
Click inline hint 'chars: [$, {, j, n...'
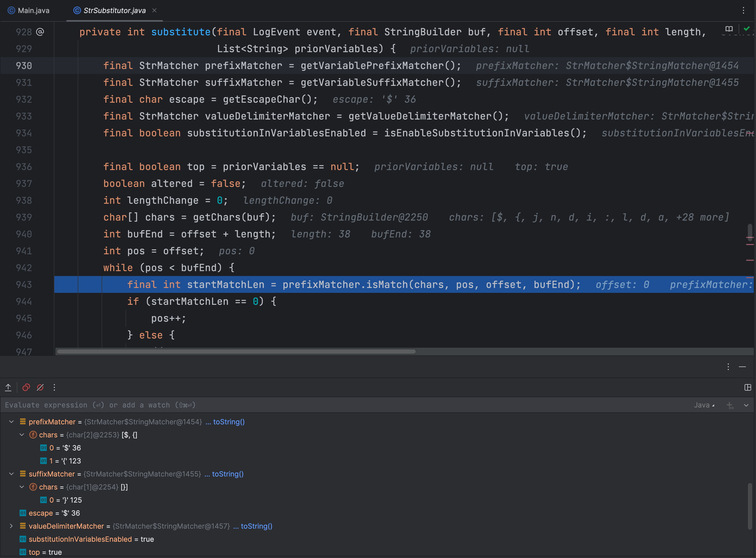coord(589,217)
